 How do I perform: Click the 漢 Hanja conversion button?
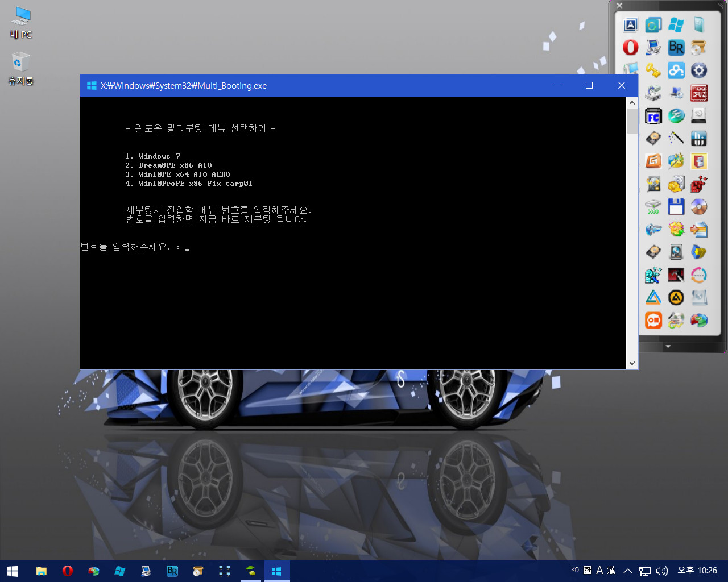[611, 570]
